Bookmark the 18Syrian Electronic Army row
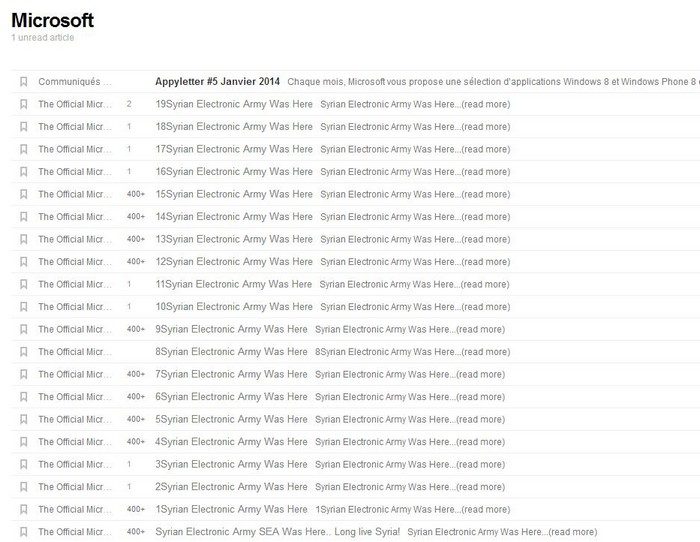The image size is (700, 542). point(24,127)
